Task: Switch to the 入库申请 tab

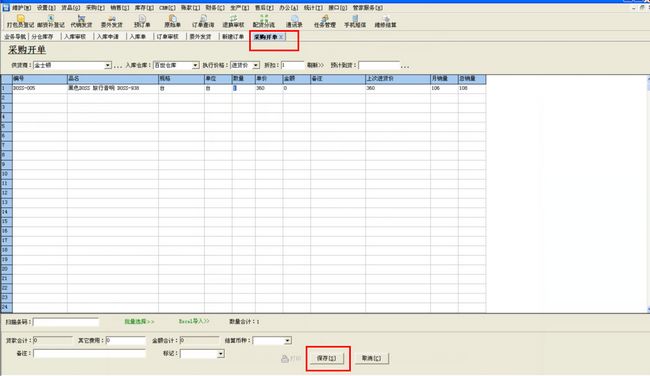Action: point(108,37)
